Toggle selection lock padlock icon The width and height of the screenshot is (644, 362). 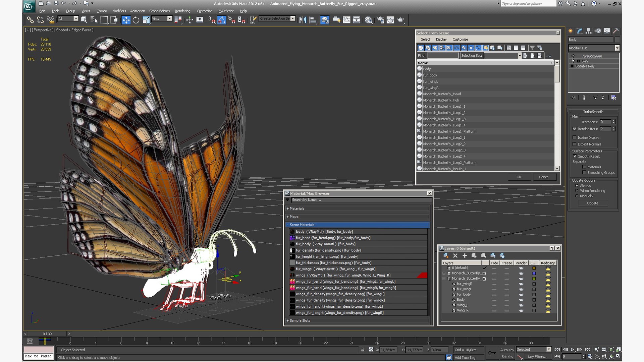pos(363,350)
